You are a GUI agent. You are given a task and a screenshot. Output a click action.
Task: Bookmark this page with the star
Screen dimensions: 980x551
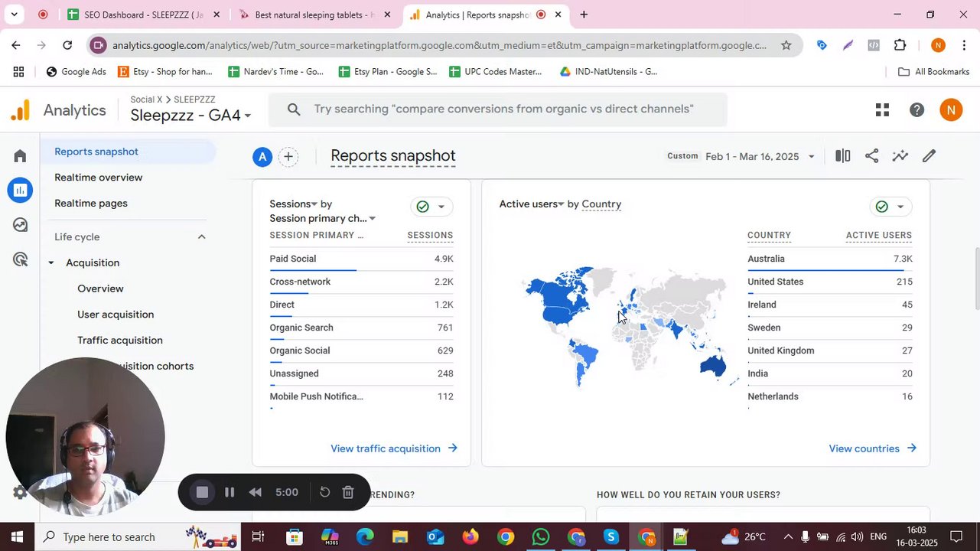(x=786, y=45)
